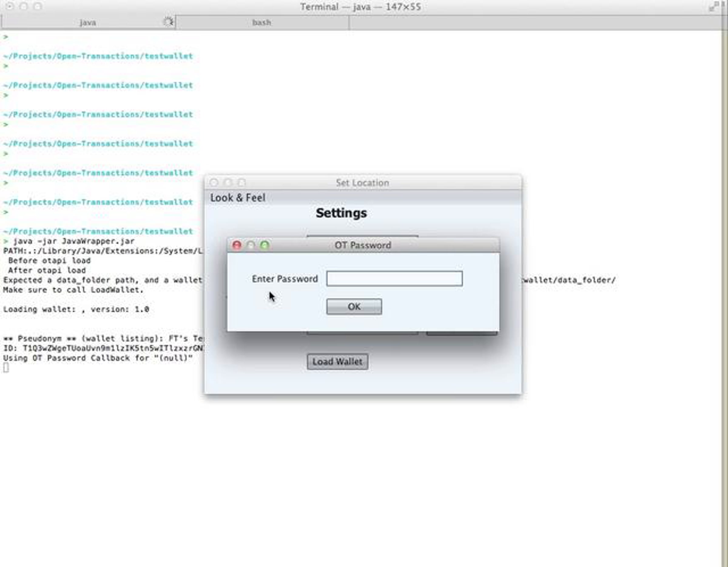This screenshot has width=728, height=567.
Task: Click the 'Make sure to call LoadWallet.' line
Action: point(73,290)
